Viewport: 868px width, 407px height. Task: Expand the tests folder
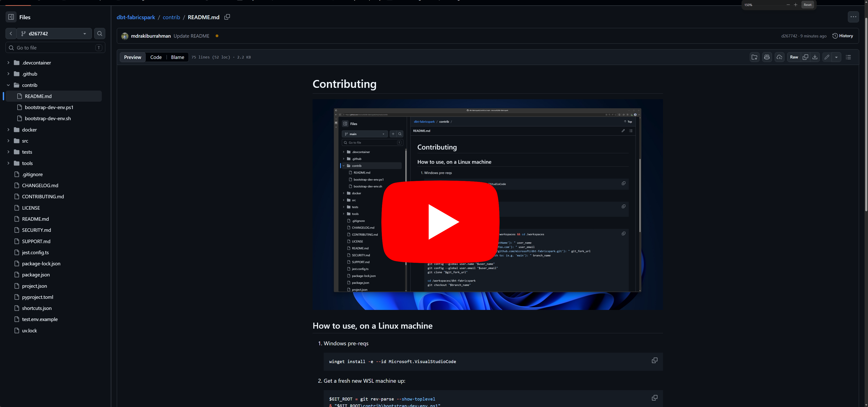(x=8, y=152)
